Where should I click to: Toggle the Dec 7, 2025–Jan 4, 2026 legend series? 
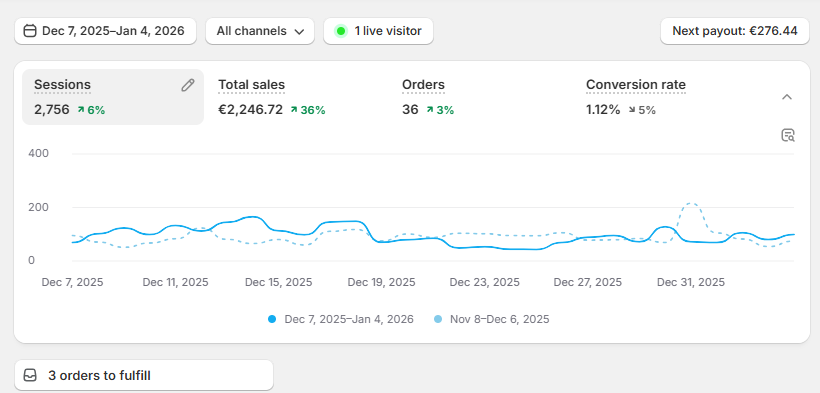coord(340,319)
